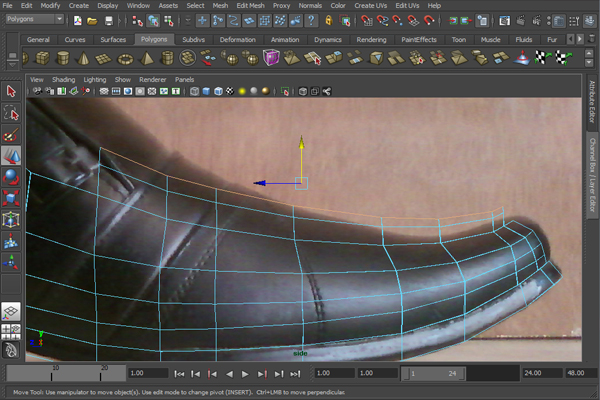Select the Rotate tool in toolbox
Viewport: 600px width, 400px height.
pos(11,177)
